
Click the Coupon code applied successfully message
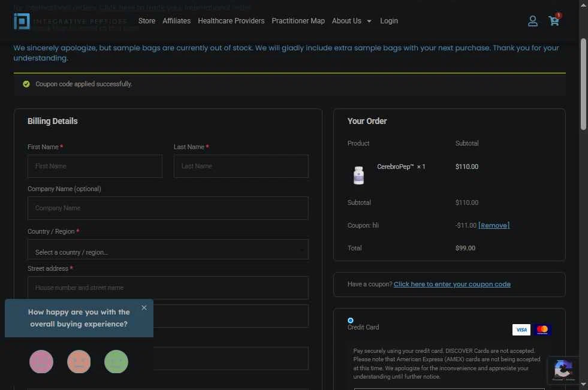click(x=84, y=84)
